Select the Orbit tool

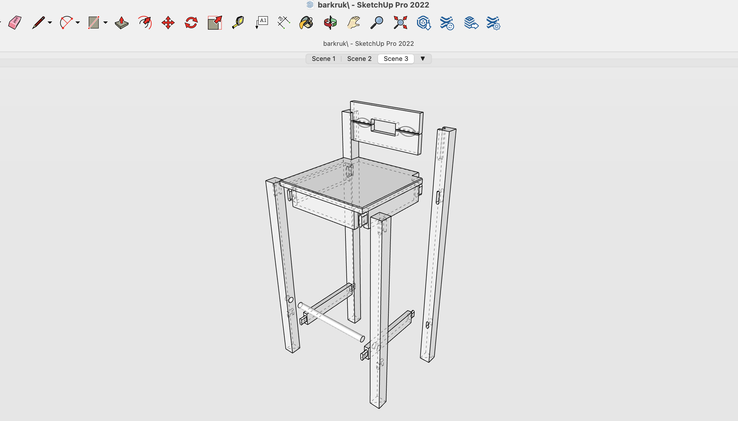click(330, 22)
